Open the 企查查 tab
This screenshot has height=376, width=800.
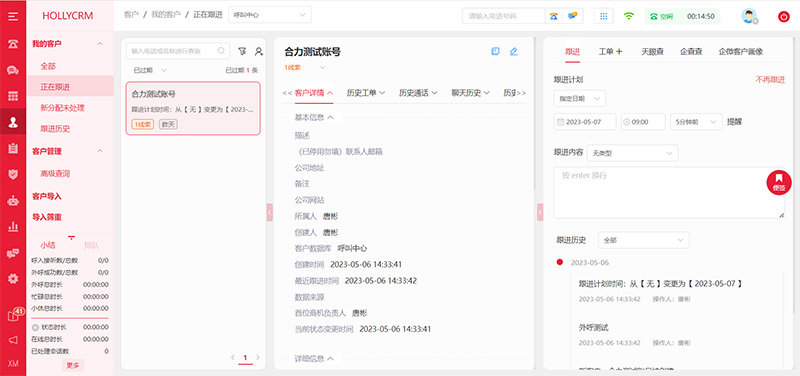coord(691,52)
